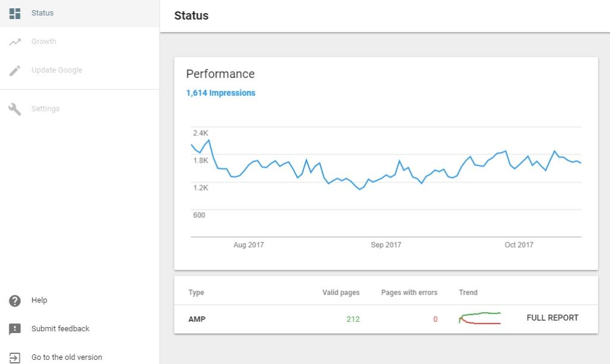Open Settings in the sidebar

pos(79,109)
